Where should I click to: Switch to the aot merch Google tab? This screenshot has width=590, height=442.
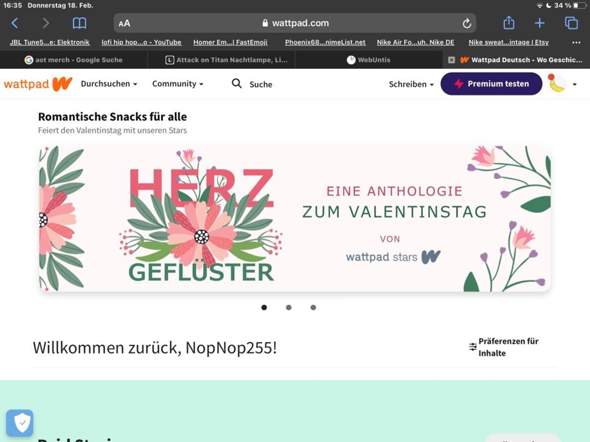click(x=74, y=60)
